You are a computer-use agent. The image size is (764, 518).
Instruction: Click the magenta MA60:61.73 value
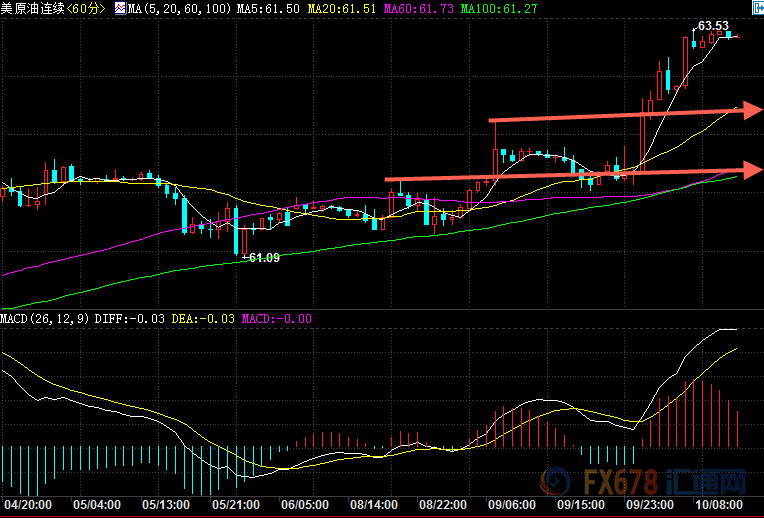coord(419,9)
